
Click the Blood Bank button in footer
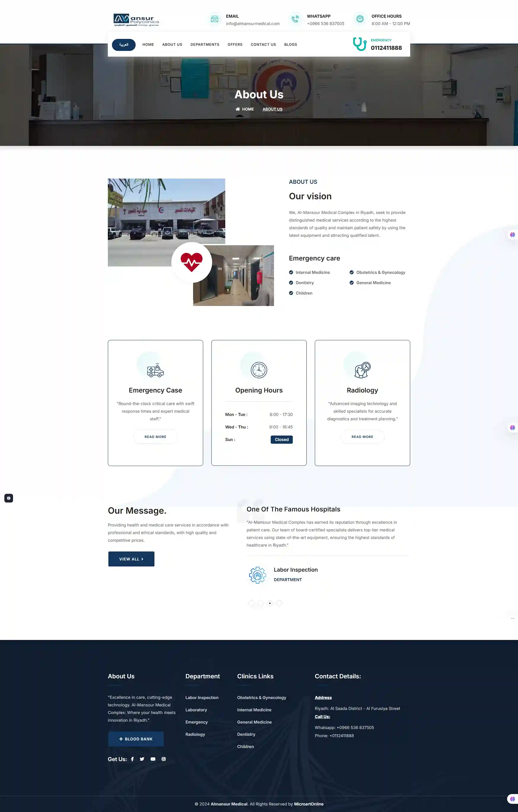click(x=136, y=739)
